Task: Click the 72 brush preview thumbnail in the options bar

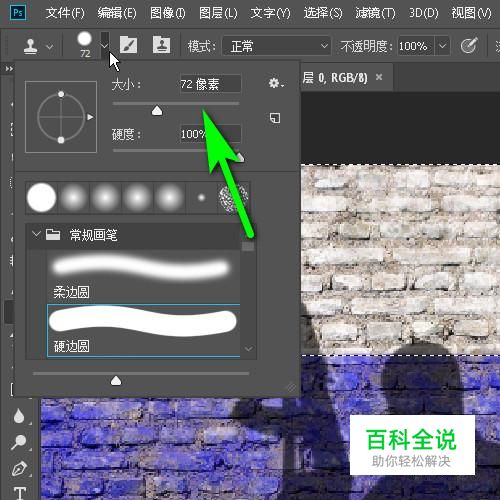Action: coord(85,45)
